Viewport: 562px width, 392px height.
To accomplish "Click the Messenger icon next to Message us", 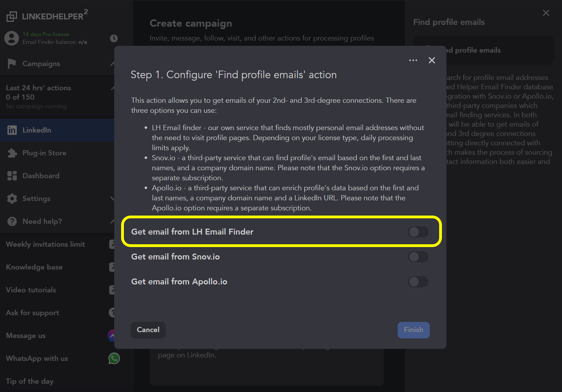I will 111,336.
